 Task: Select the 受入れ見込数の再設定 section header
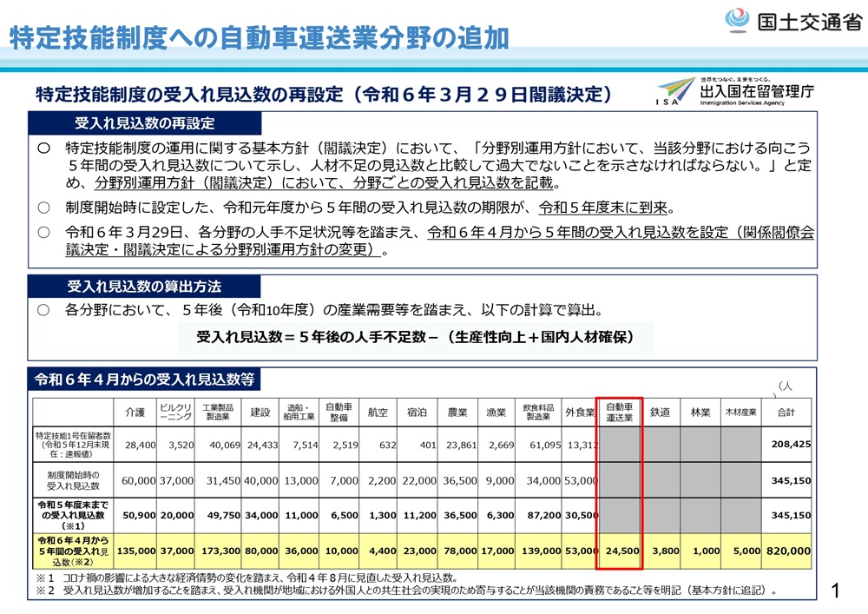point(144,123)
